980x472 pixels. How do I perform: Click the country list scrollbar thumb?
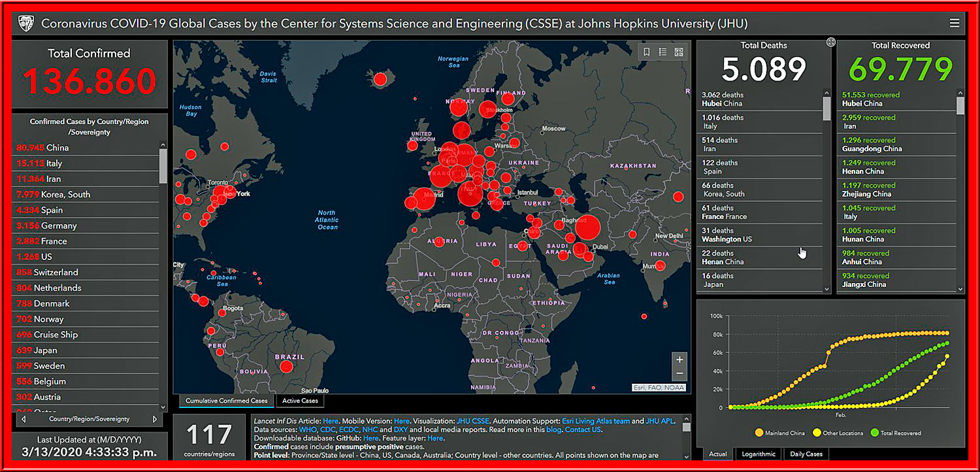pos(163,166)
